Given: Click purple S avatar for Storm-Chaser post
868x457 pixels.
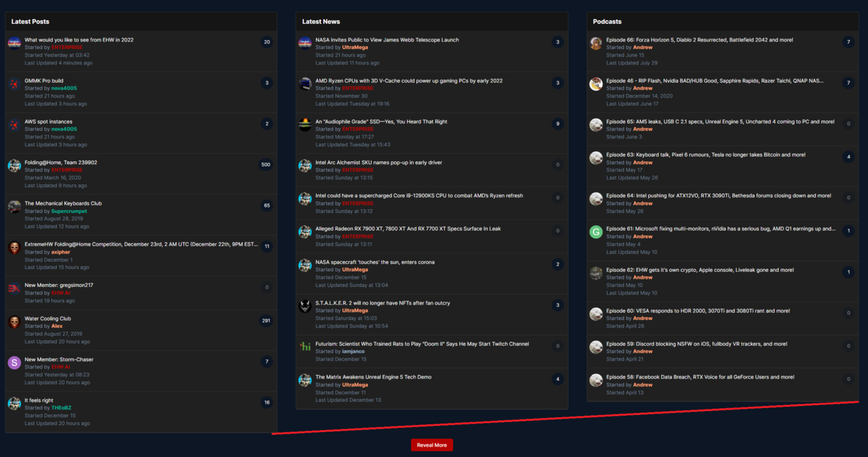Looking at the screenshot, I should [x=14, y=363].
